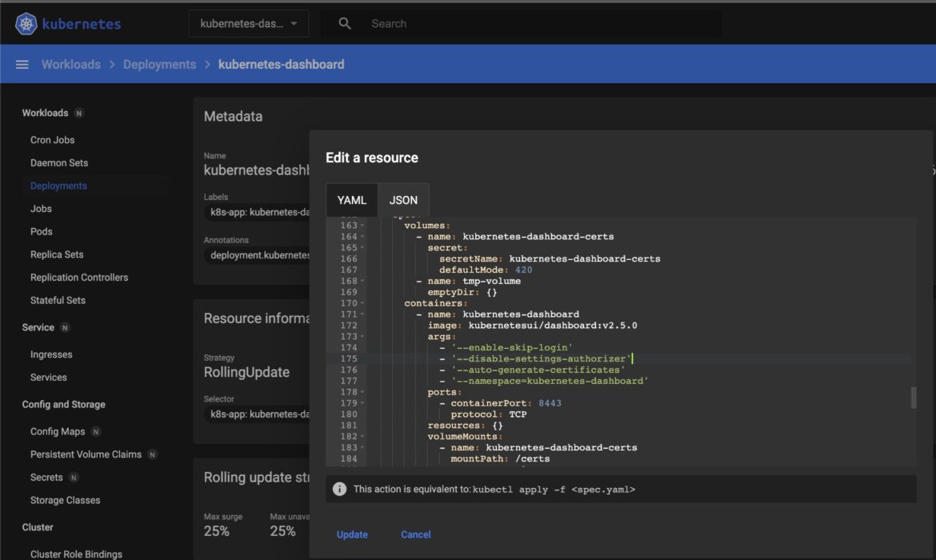Click the protocol TCP line

pyautogui.click(x=489, y=414)
